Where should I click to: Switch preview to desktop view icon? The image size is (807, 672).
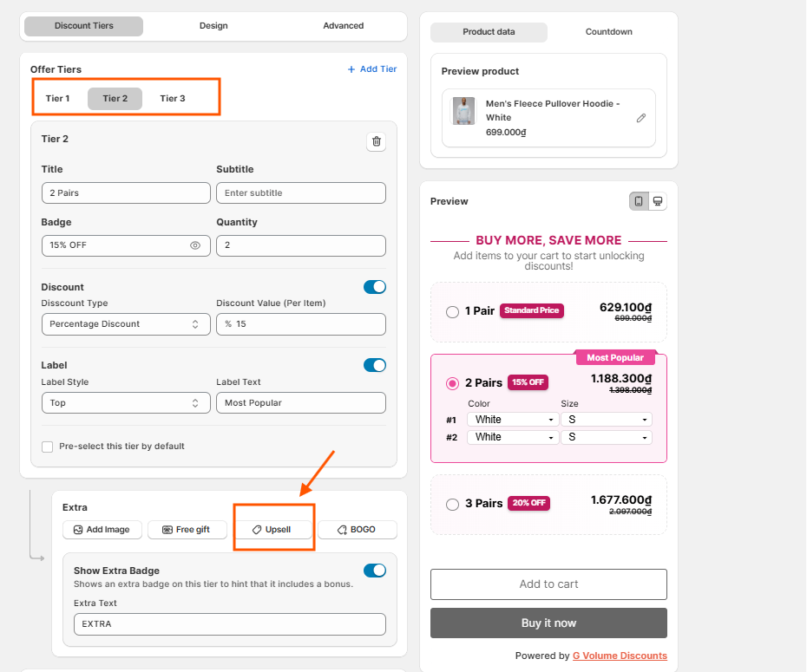pyautogui.click(x=658, y=201)
